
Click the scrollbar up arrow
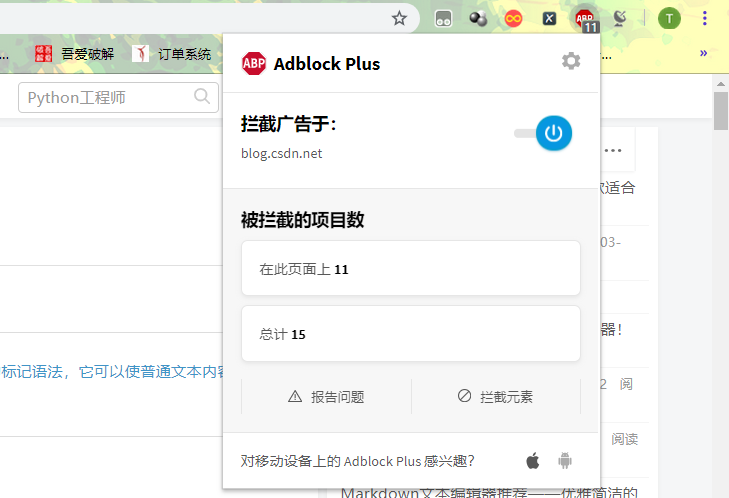pyautogui.click(x=721, y=84)
